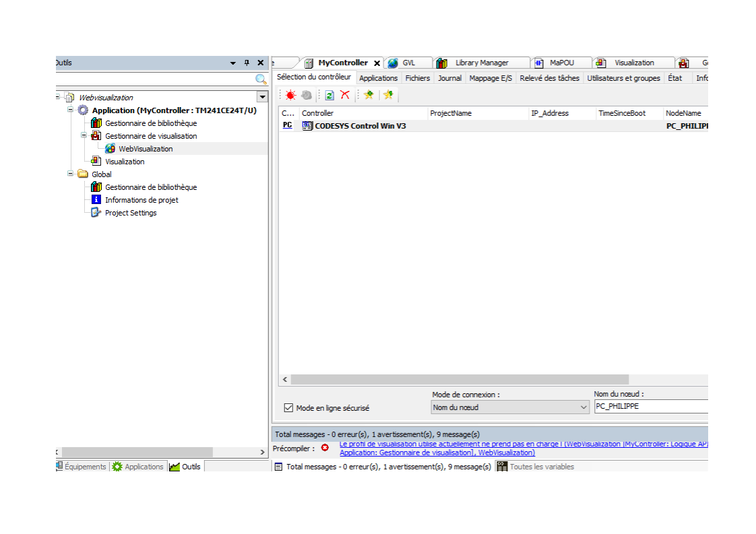The width and height of the screenshot is (756, 534).
Task: Select the WebVisualization globe icon in tree
Action: click(x=111, y=149)
